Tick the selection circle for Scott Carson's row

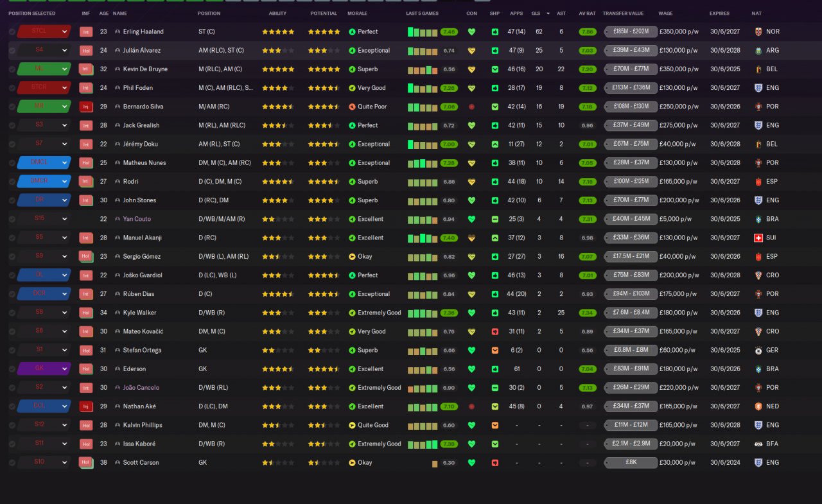click(x=12, y=462)
